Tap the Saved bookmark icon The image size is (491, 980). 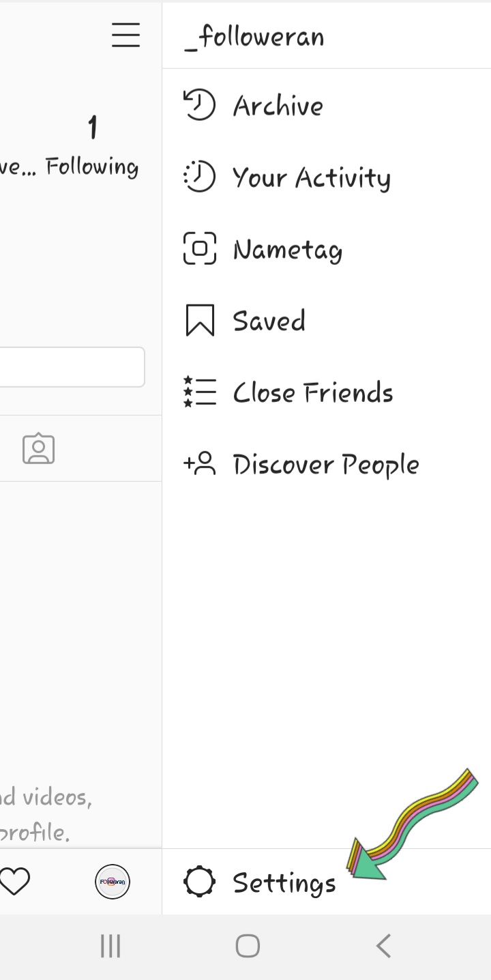[199, 320]
